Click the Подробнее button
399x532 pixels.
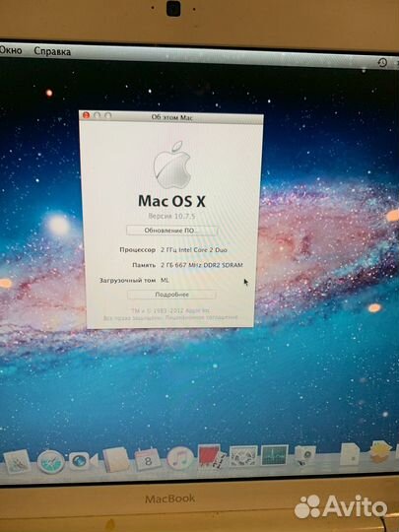coord(171,295)
